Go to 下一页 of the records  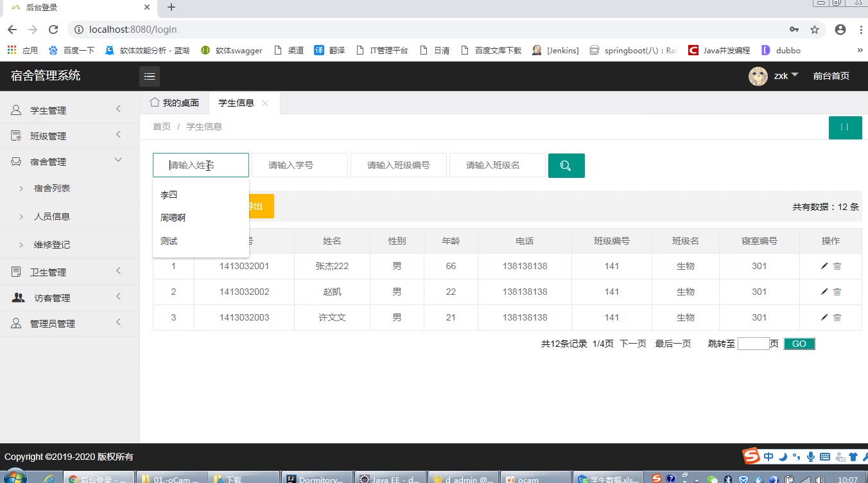tap(632, 344)
